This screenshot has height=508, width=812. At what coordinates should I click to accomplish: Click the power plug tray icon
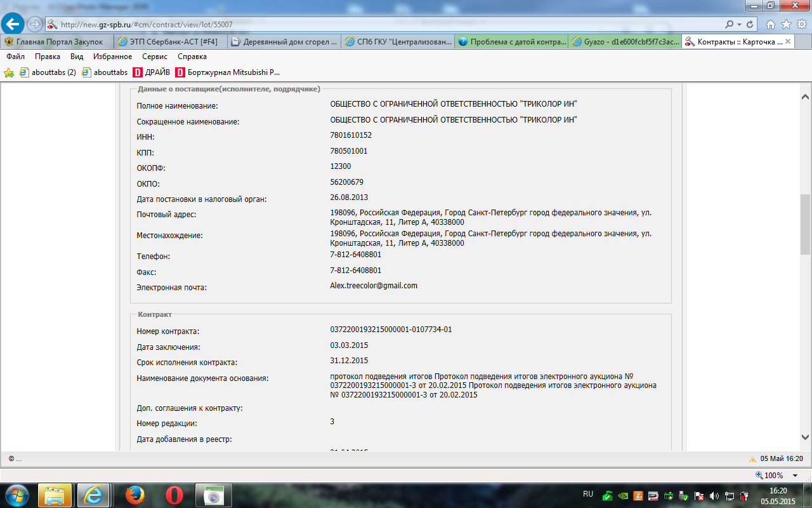(745, 496)
